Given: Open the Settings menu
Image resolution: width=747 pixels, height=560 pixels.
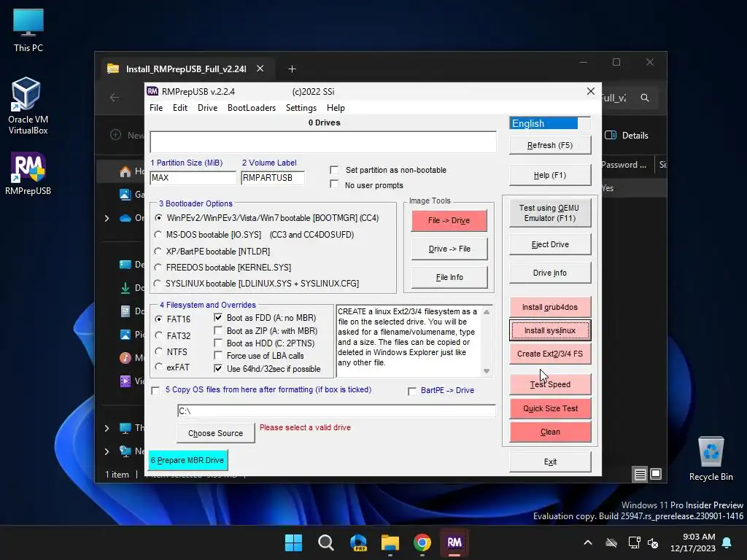Looking at the screenshot, I should [301, 108].
